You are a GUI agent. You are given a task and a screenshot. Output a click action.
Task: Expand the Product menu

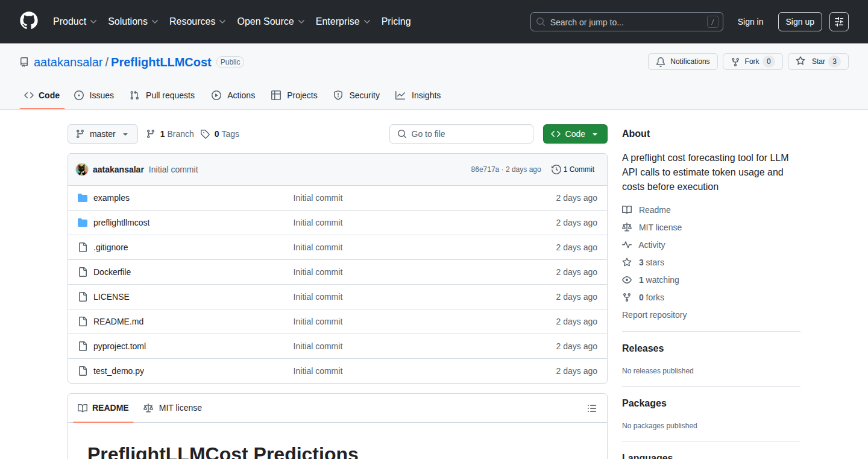(x=75, y=22)
